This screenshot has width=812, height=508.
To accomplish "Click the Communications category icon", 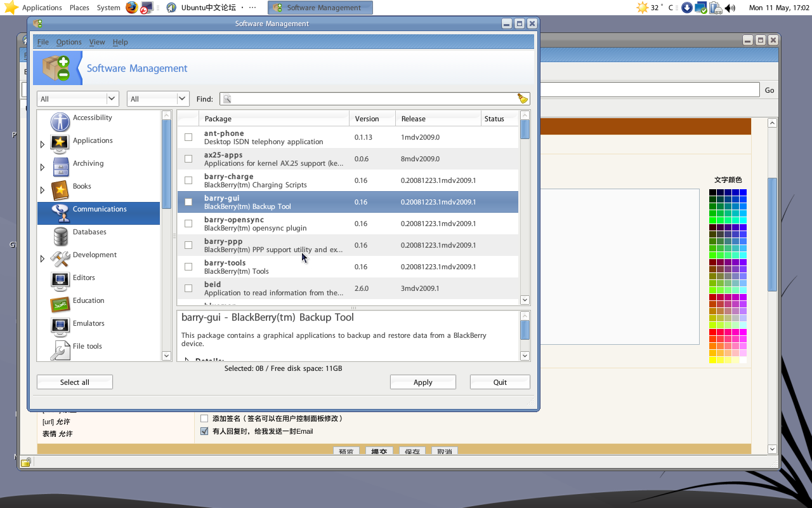I will 60,213.
